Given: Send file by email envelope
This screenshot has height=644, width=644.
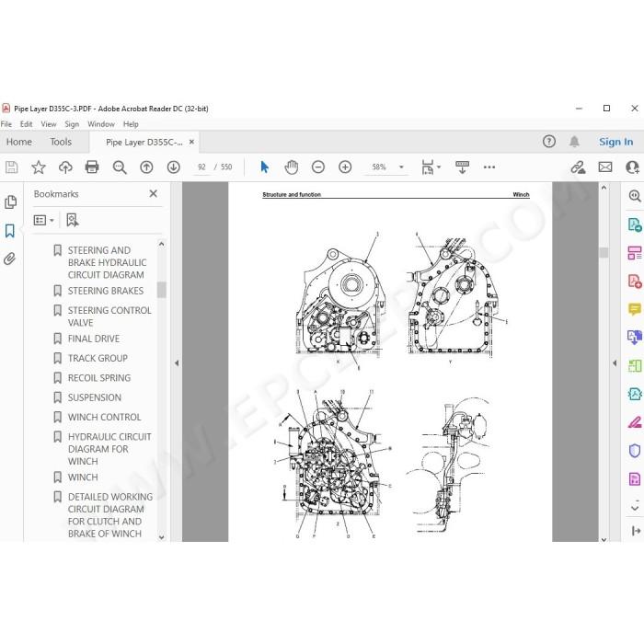Looking at the screenshot, I should click(x=605, y=167).
